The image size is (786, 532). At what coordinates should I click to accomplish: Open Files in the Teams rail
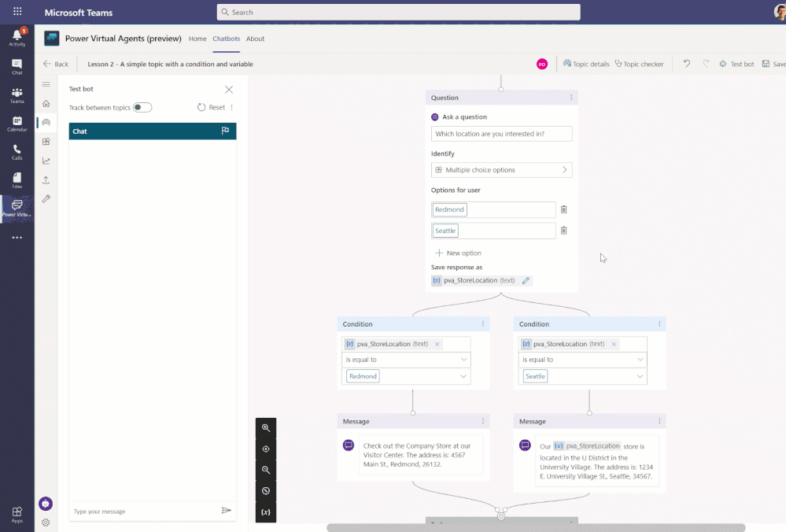(x=17, y=180)
